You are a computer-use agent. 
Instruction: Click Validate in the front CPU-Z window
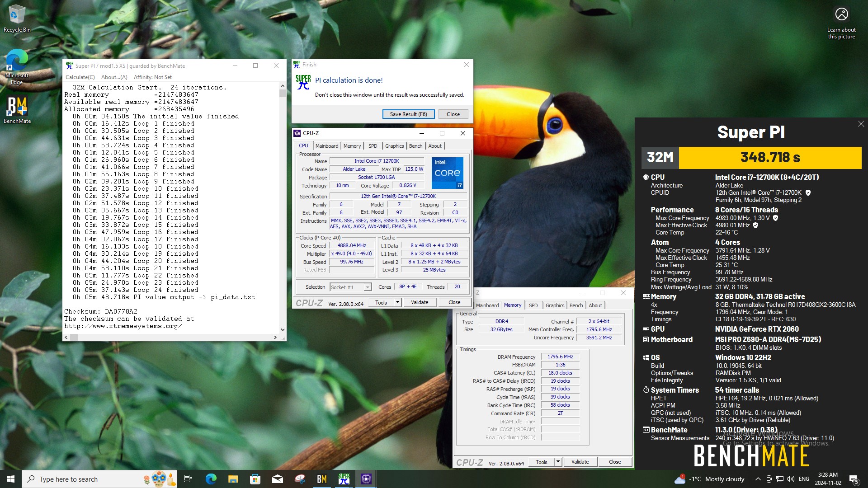click(x=420, y=303)
